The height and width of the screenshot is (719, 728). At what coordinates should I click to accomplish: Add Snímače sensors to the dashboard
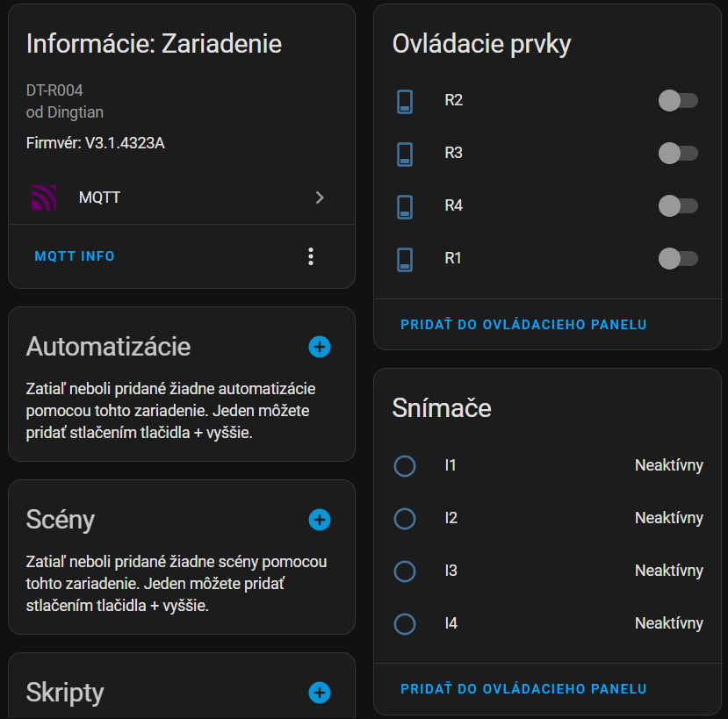(523, 689)
